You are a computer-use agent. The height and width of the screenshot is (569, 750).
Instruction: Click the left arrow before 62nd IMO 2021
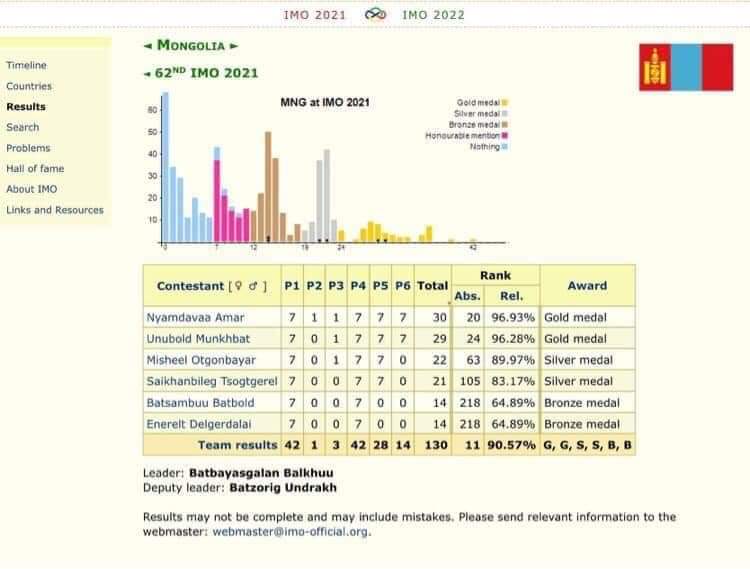tap(148, 73)
